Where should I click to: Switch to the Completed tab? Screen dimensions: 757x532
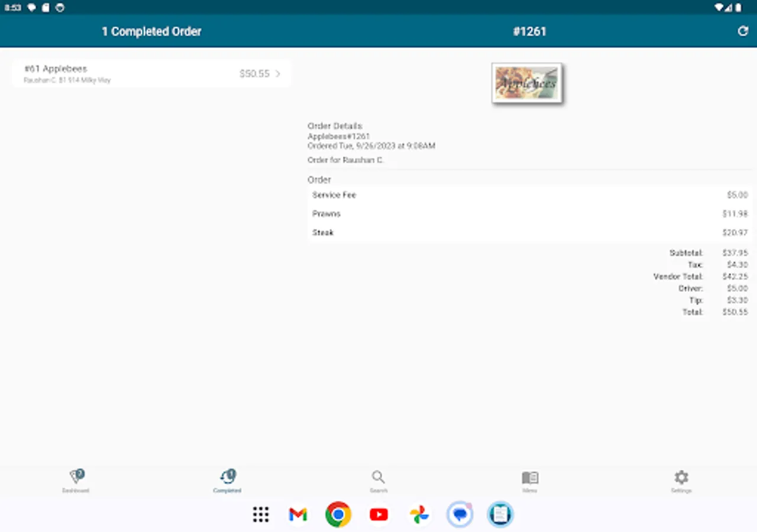pyautogui.click(x=227, y=481)
